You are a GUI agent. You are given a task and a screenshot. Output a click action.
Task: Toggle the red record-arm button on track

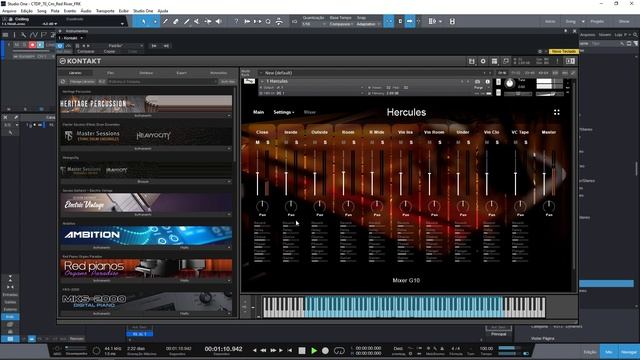32,45
